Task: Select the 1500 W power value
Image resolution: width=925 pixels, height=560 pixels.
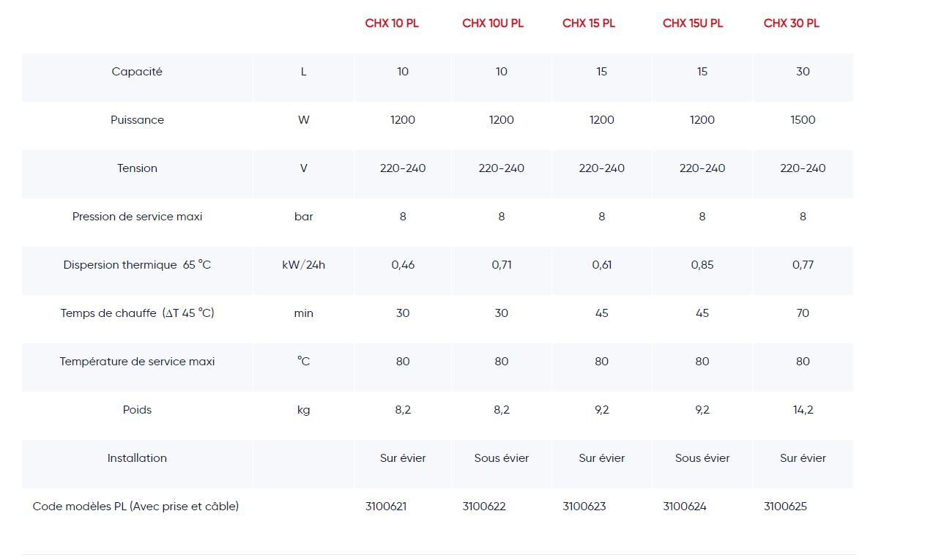Action: pos(803,120)
